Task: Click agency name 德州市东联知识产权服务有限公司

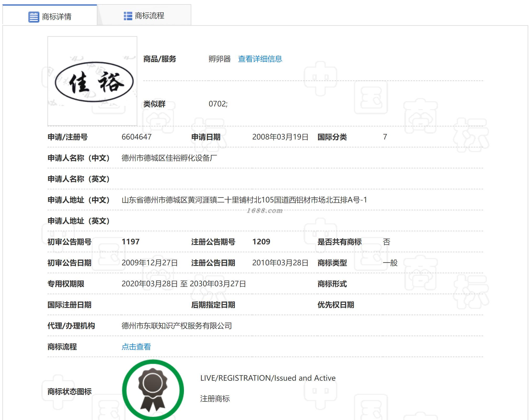Action: [177, 326]
